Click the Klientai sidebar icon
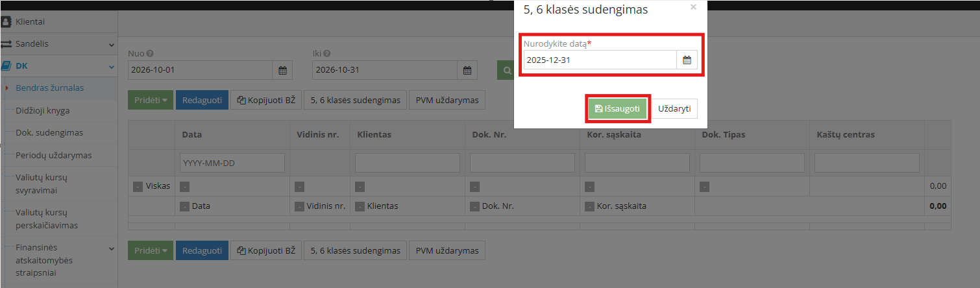The image size is (980, 288). [x=6, y=22]
